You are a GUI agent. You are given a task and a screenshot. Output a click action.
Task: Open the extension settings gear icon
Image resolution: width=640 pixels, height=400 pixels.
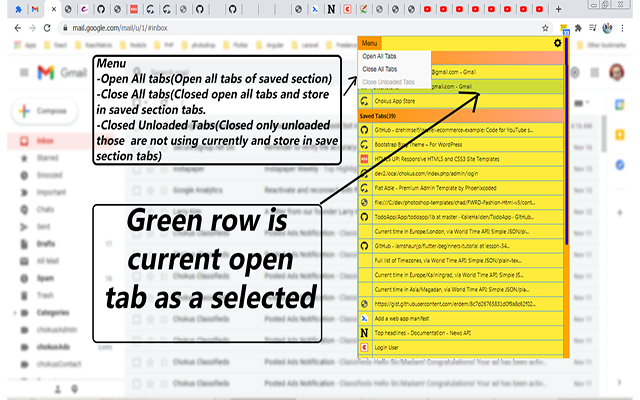point(557,43)
